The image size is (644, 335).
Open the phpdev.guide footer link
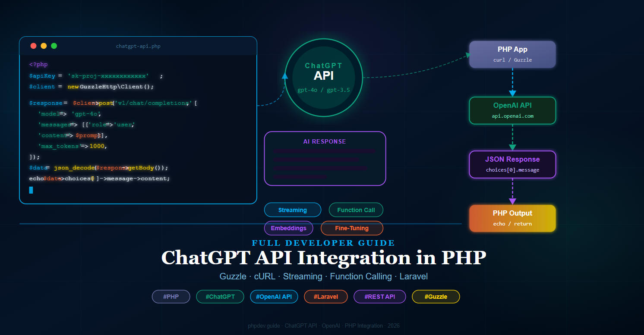(x=264, y=326)
